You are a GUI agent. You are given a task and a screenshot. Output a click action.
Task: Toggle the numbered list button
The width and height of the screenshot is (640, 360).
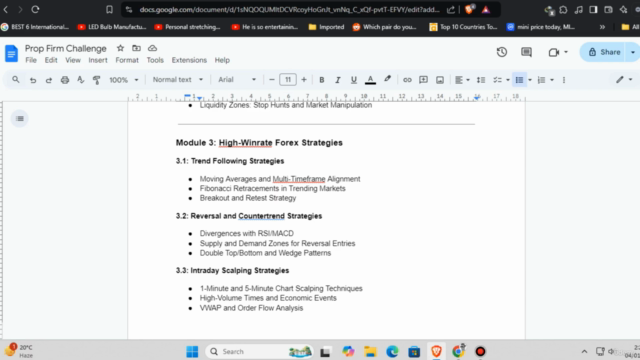(541, 80)
